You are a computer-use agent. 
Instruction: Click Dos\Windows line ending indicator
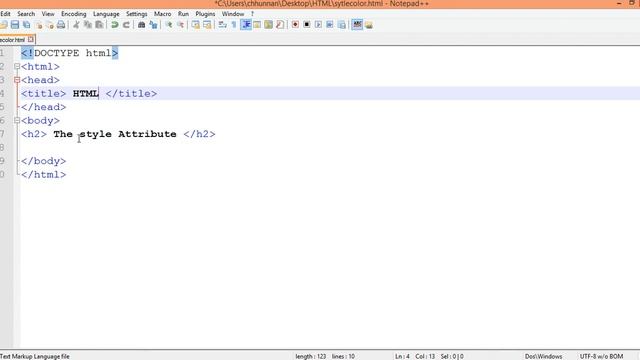pos(543,356)
